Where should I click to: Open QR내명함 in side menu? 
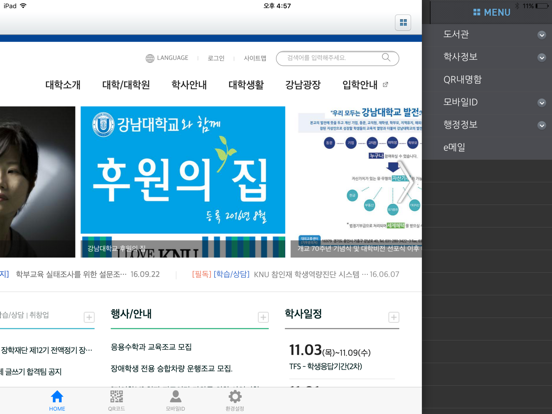coord(487,80)
